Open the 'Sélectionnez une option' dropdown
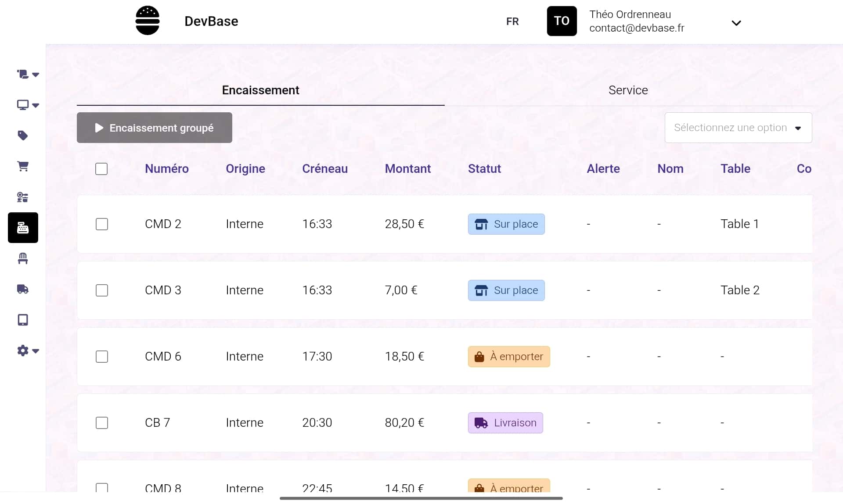Viewport: 843px width, 504px height. click(738, 128)
